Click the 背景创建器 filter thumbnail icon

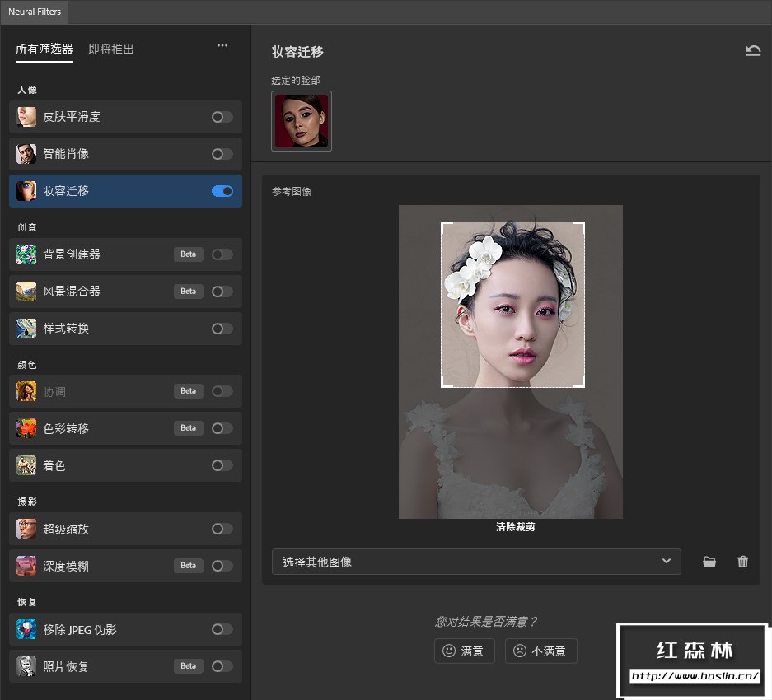point(26,254)
